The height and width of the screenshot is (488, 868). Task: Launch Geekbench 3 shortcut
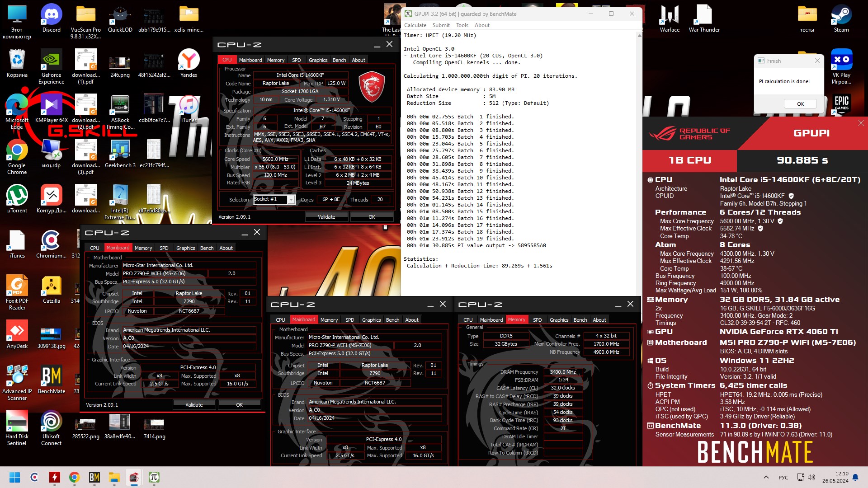click(120, 154)
